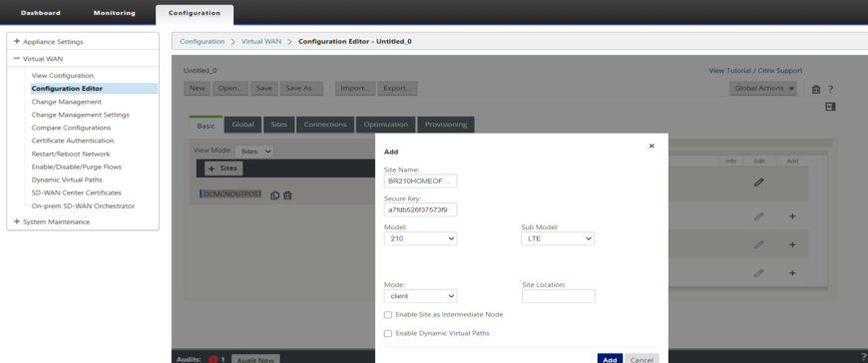This screenshot has height=363, width=868.
Task: Switch to the Monitoring tab
Action: 114,13
